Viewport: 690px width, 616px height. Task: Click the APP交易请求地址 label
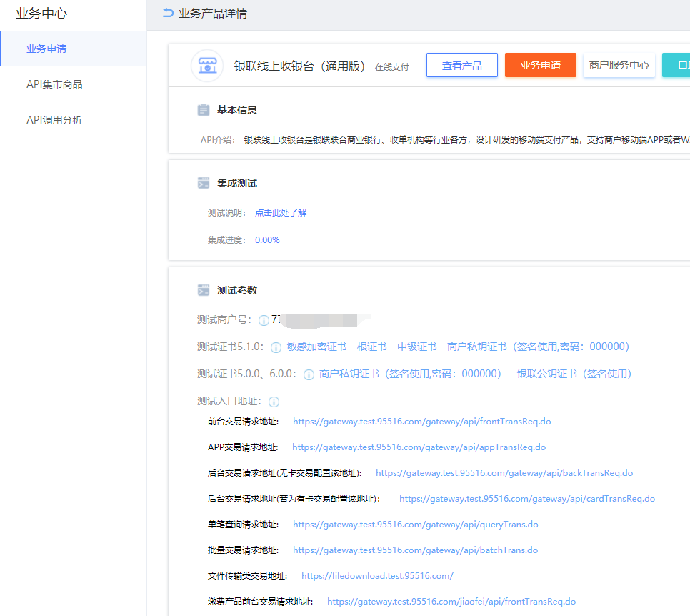point(243,447)
